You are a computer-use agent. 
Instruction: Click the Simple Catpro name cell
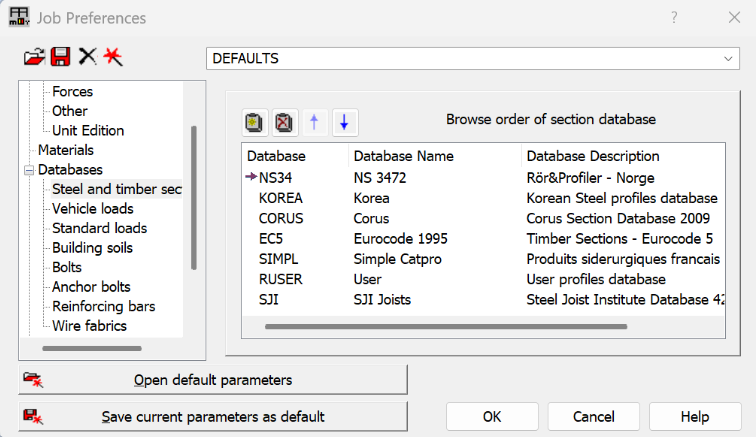tap(397, 259)
